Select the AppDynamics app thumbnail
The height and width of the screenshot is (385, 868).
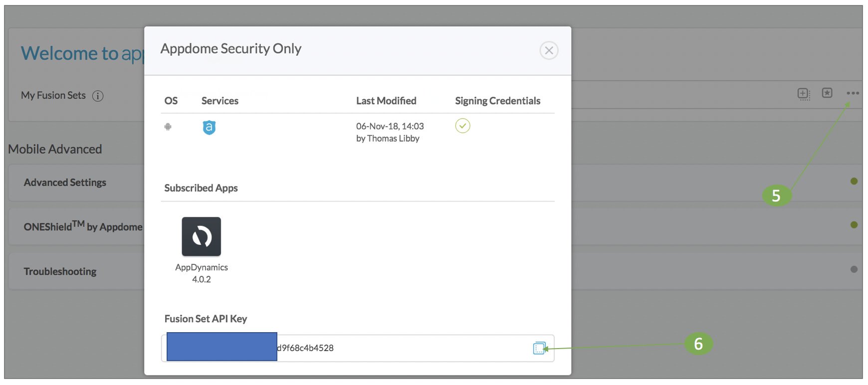[x=202, y=236]
